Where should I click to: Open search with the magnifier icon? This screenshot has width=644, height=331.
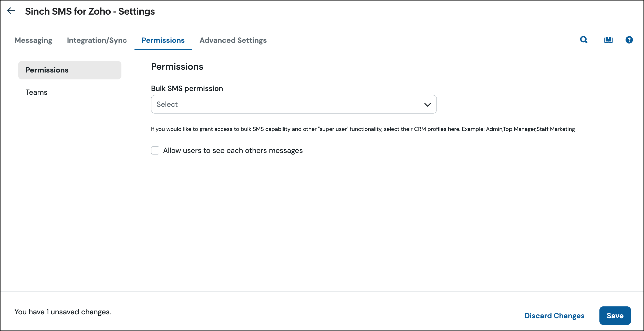[x=584, y=40]
